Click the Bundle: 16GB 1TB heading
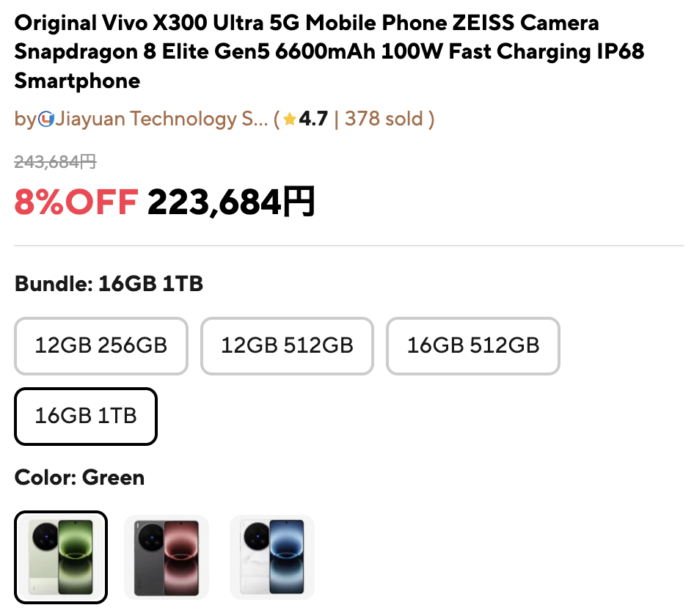Viewport: 694px width, 616px height. 109,284
